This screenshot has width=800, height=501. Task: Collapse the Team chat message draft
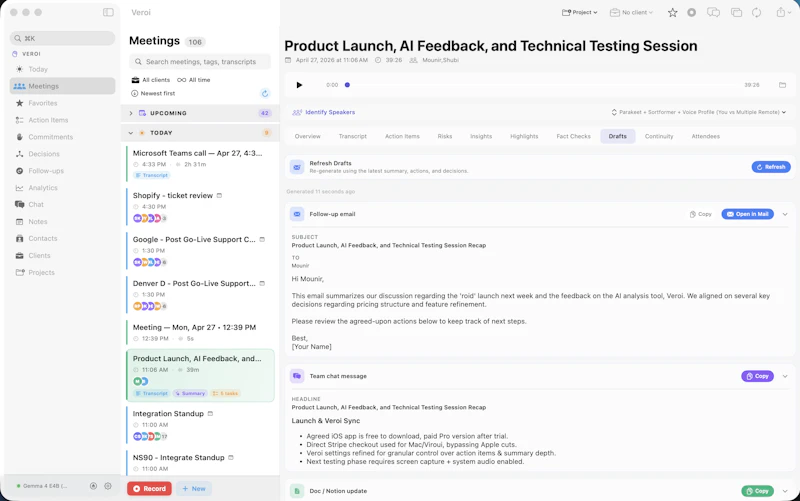click(x=785, y=376)
